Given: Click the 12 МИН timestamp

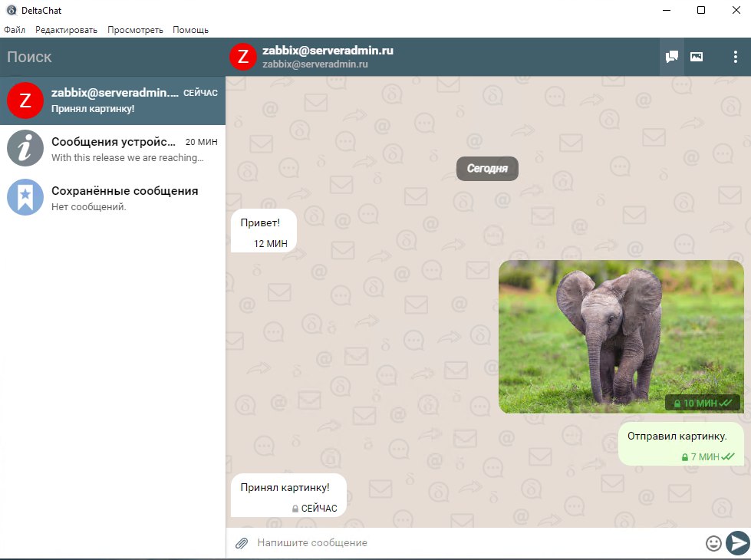Looking at the screenshot, I should click(x=271, y=244).
